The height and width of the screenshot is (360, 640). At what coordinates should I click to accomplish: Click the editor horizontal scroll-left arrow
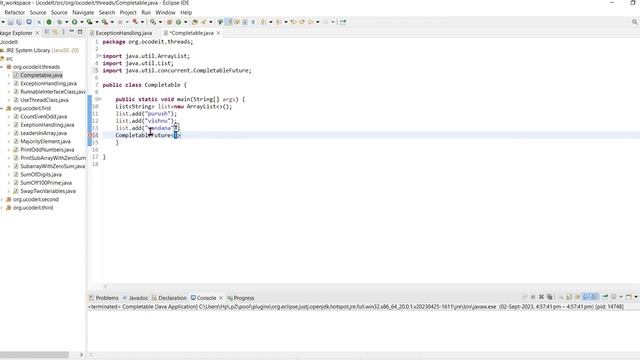coord(105,286)
